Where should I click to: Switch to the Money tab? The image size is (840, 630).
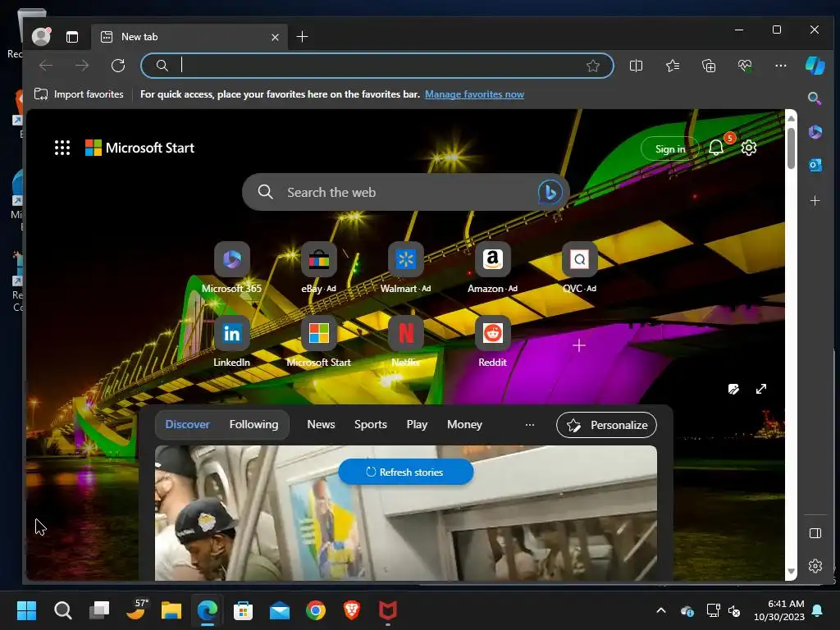pos(464,424)
